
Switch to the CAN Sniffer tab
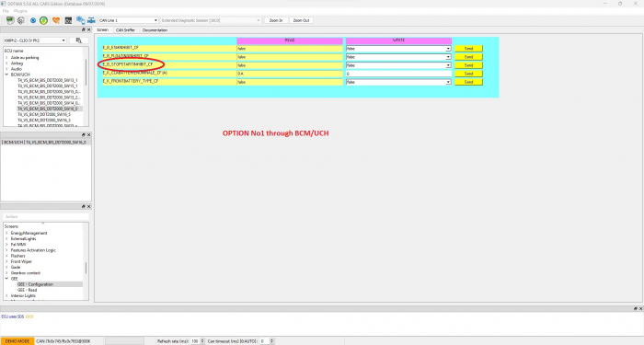[125, 30]
